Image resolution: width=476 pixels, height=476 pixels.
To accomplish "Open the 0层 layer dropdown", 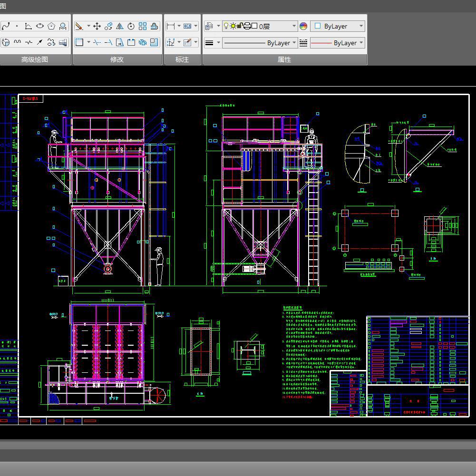I will pos(294,26).
